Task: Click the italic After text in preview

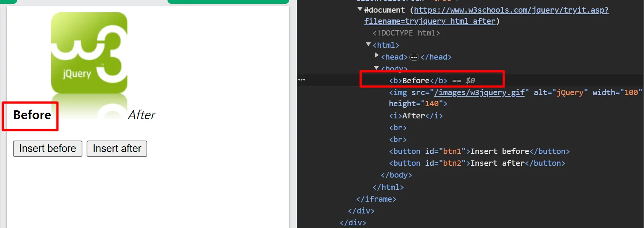Action: (x=142, y=115)
